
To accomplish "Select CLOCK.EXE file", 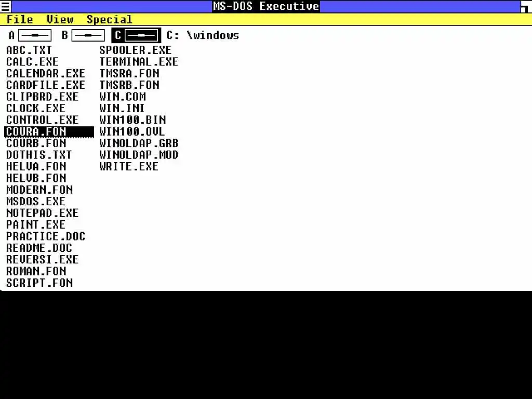I will pos(36,108).
